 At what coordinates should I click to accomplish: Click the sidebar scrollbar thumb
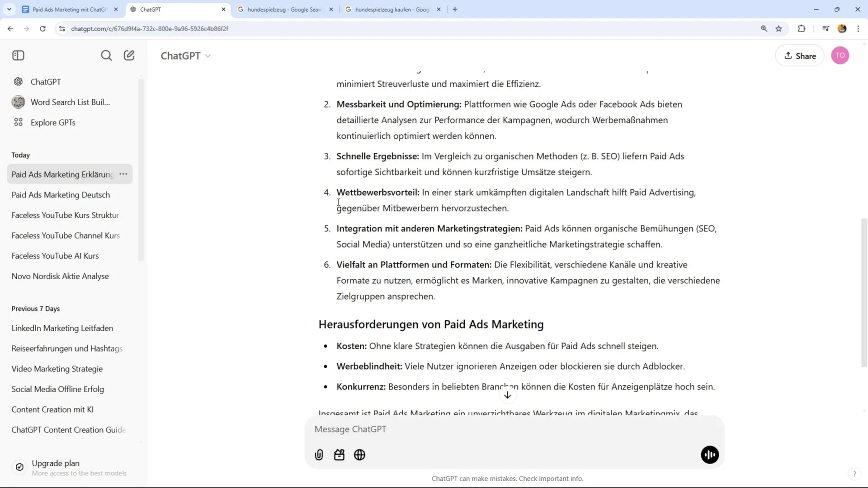point(141,169)
